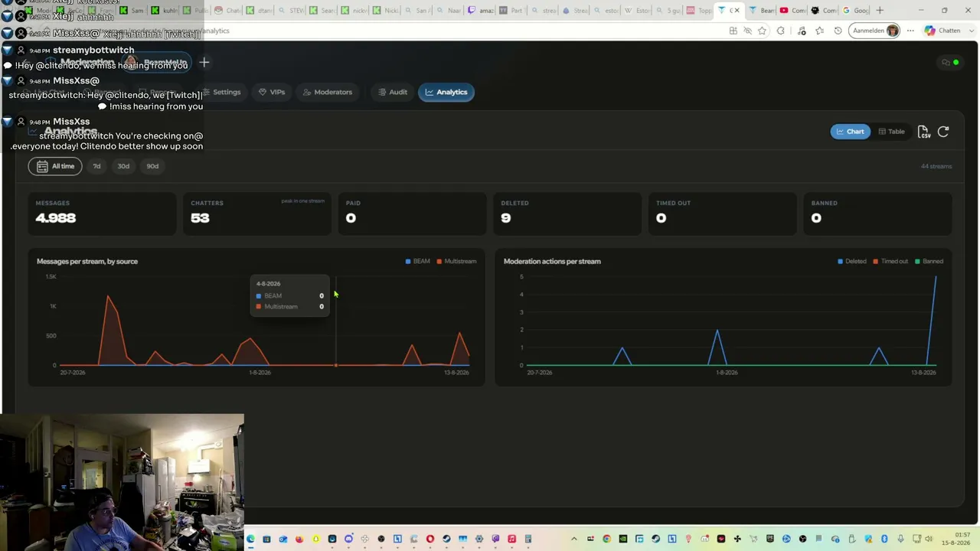
Task: Toggle BEAM series in messages legend
Action: (x=418, y=261)
